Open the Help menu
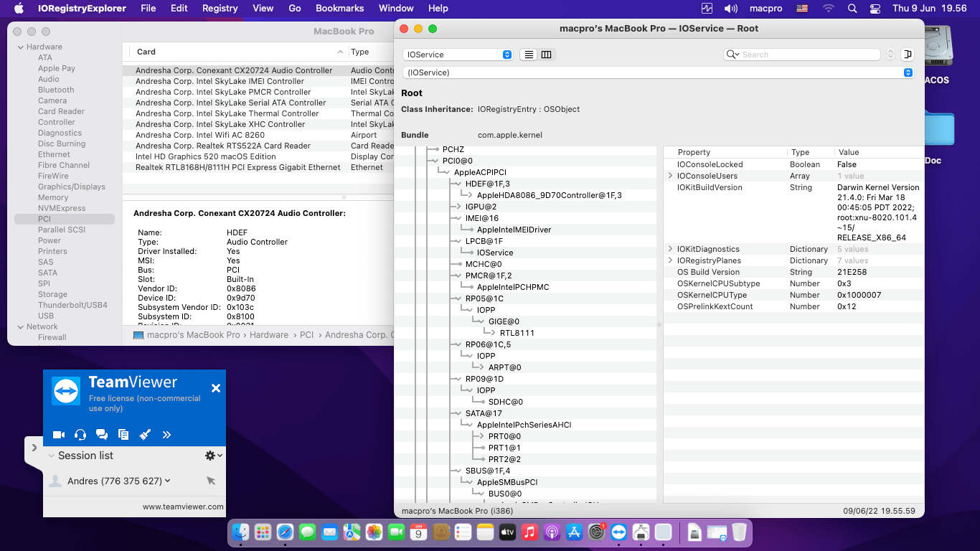 438,9
